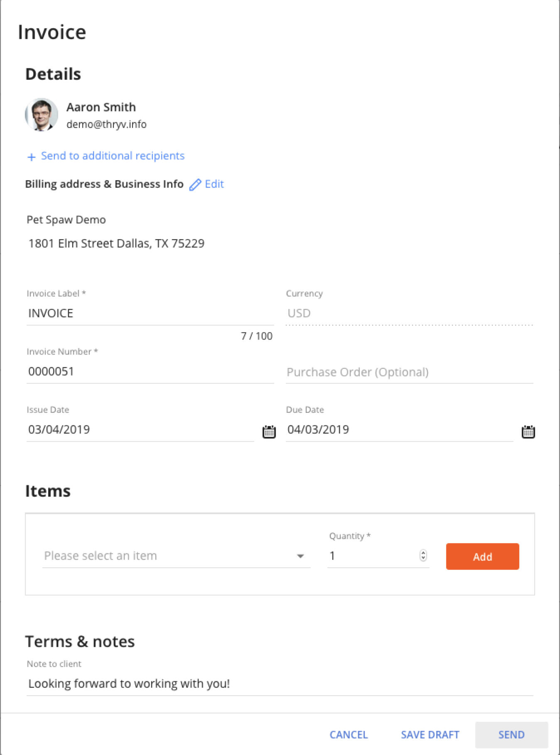Click the pencil Edit icon for billing info
This screenshot has width=560, height=755.
tap(195, 184)
